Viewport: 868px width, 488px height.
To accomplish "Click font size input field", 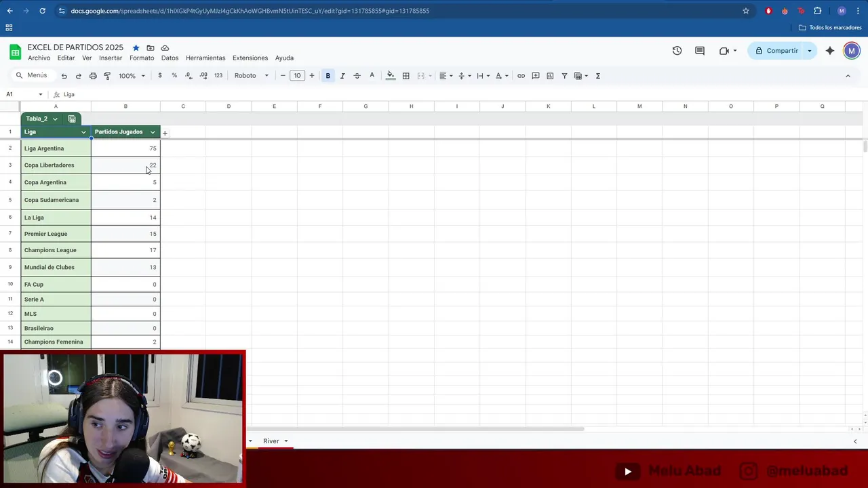I will pyautogui.click(x=297, y=76).
